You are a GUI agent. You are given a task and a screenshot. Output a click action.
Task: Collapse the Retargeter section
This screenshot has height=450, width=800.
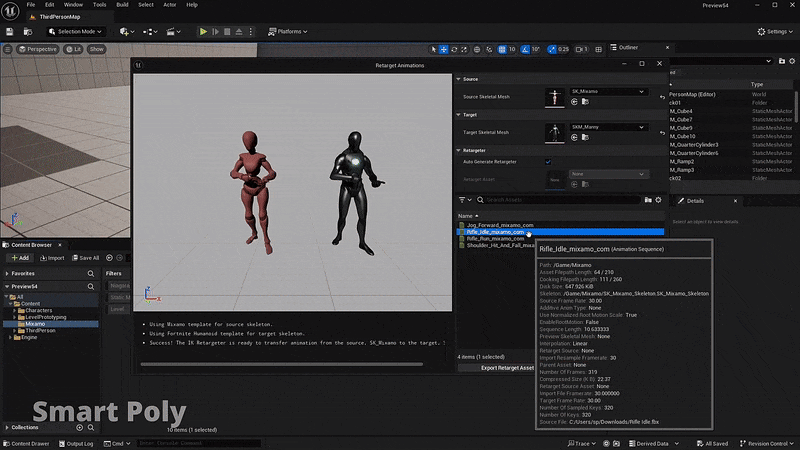[x=459, y=151]
